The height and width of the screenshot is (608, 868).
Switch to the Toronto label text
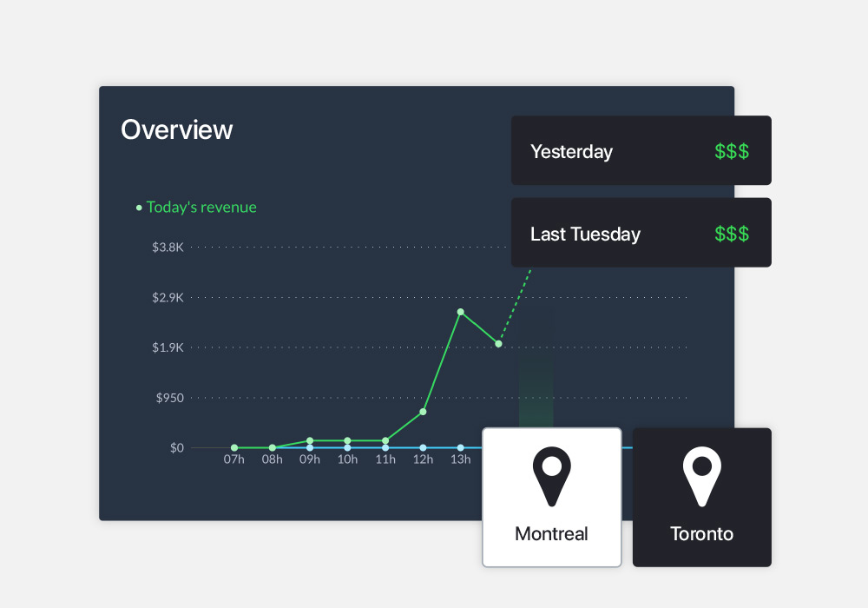click(701, 533)
